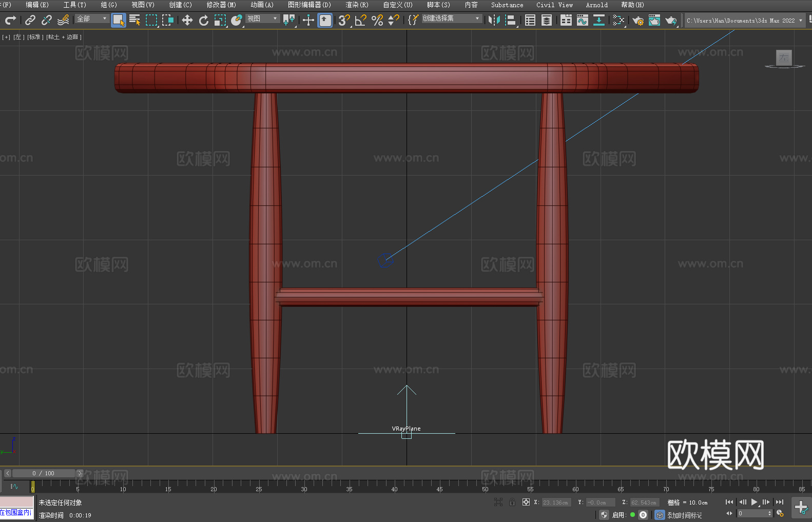The height and width of the screenshot is (522, 812).
Task: Open the 创建选择集 named selection dropdown
Action: [451, 18]
